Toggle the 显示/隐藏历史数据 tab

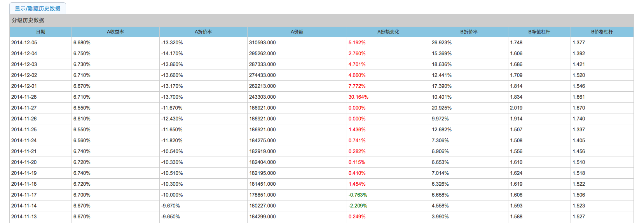click(x=38, y=9)
